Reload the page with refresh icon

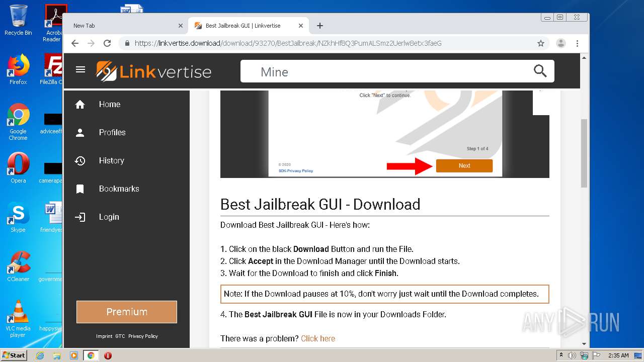coord(107,43)
